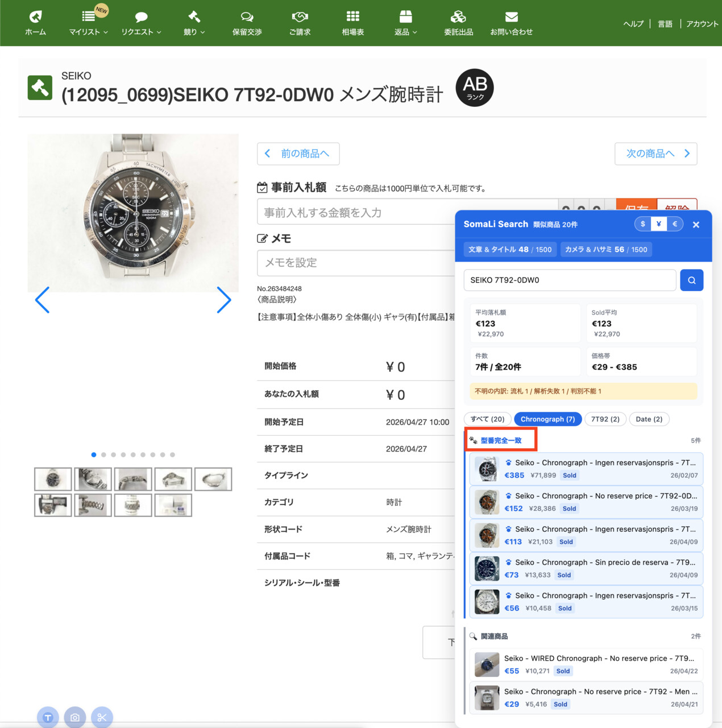Click the 言語 language link
Viewport: 722px width, 728px height.
click(665, 24)
